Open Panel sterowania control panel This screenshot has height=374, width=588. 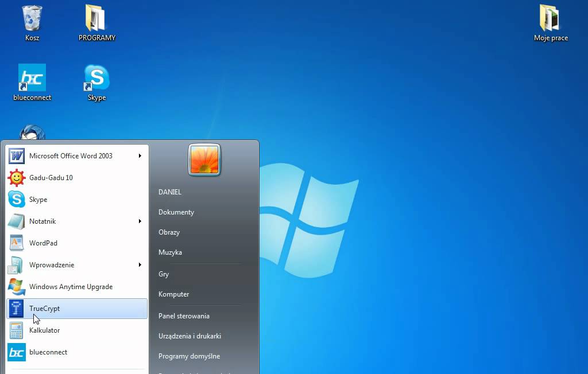point(184,316)
